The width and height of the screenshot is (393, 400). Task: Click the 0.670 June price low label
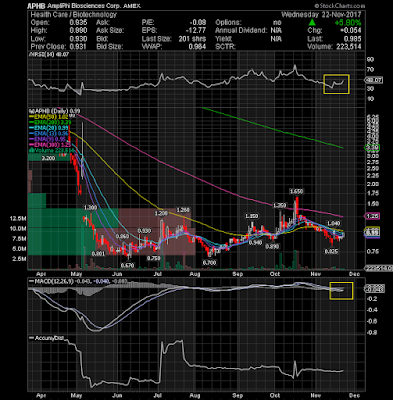coord(127,265)
